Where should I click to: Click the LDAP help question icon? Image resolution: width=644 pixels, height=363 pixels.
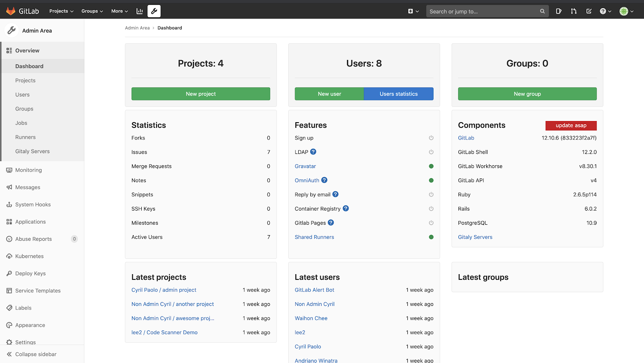[x=313, y=152]
